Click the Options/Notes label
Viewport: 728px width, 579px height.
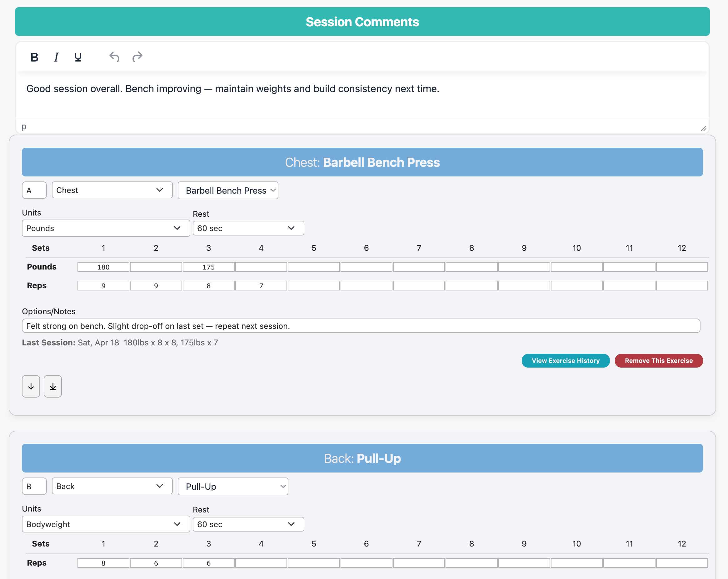[x=49, y=311]
